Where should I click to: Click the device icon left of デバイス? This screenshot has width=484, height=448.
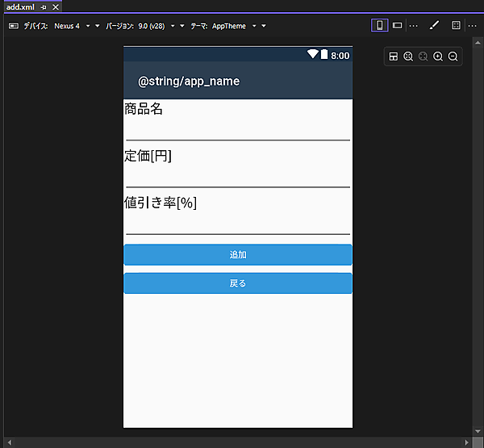point(14,26)
